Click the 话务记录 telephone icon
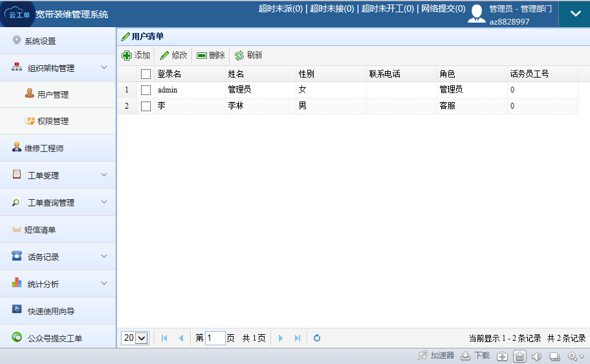 pyautogui.click(x=17, y=255)
